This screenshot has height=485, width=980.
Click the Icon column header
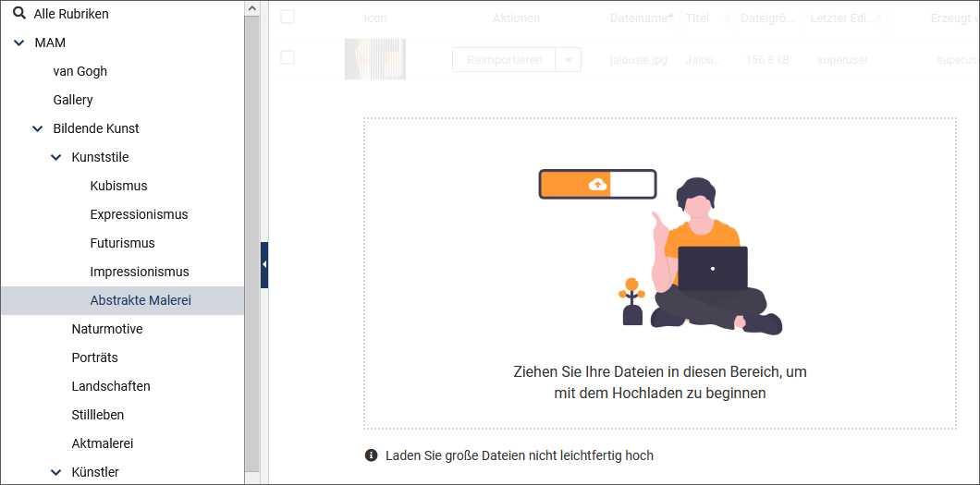click(x=375, y=18)
